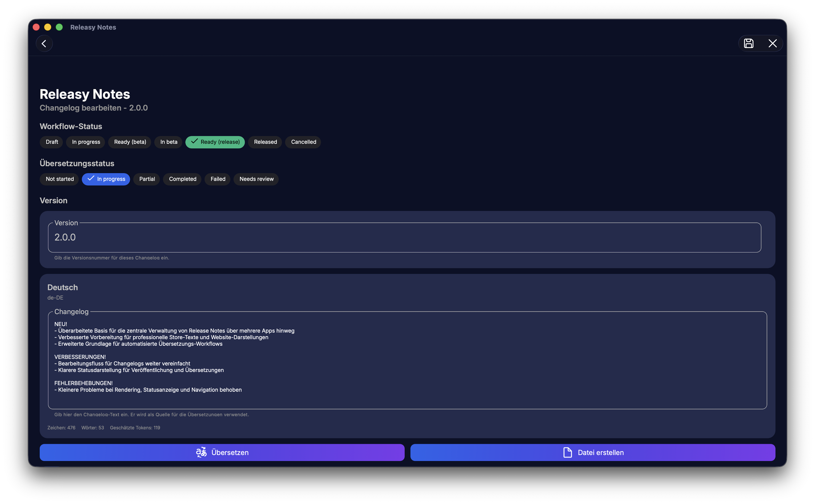Save the changelog using the floppy disk icon
815x504 pixels.
(x=749, y=43)
